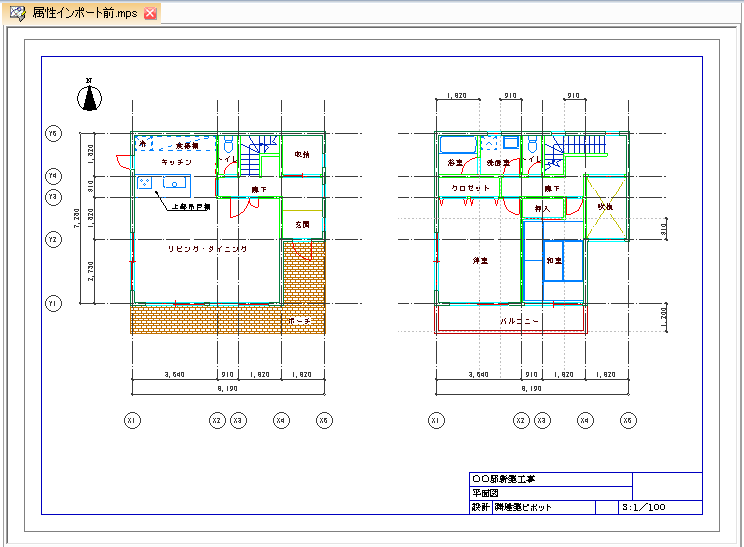Viewport: 744px width, 547px height.
Task: Select the toilet fixture in the second-floor plan
Action: (x=532, y=144)
